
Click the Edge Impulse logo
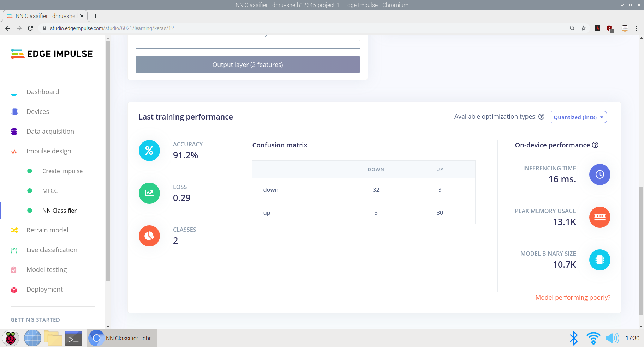click(x=52, y=54)
